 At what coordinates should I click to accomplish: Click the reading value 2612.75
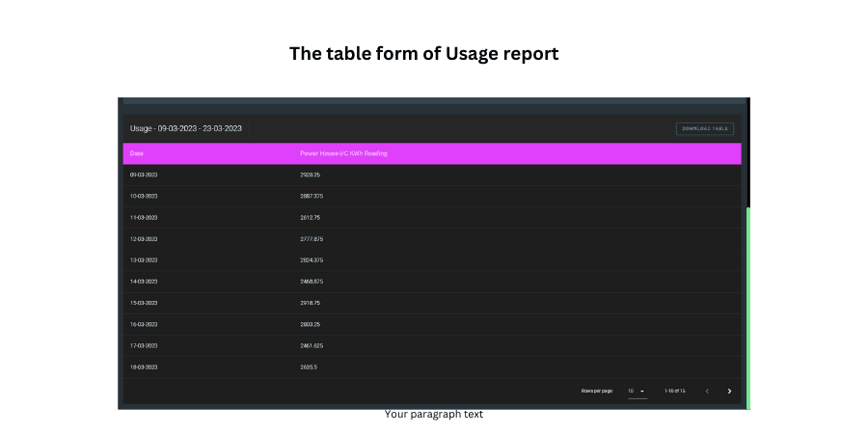pos(310,218)
